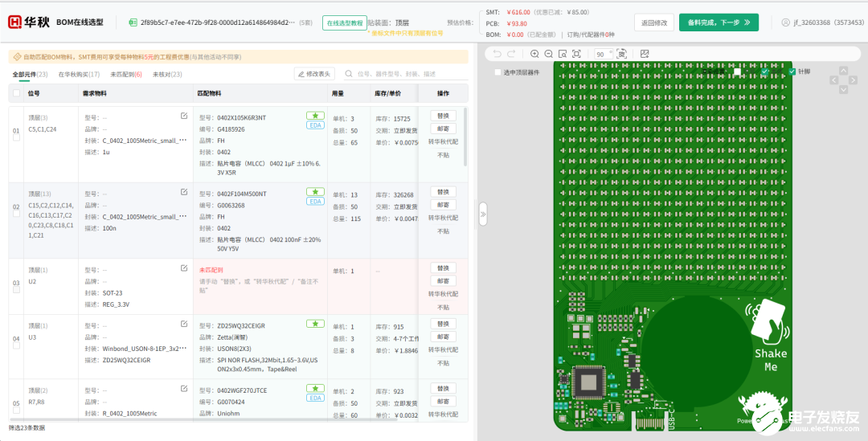The height and width of the screenshot is (441, 868).
Task: Click EDA badge on 0402F104M500NT part
Action: click(x=315, y=202)
